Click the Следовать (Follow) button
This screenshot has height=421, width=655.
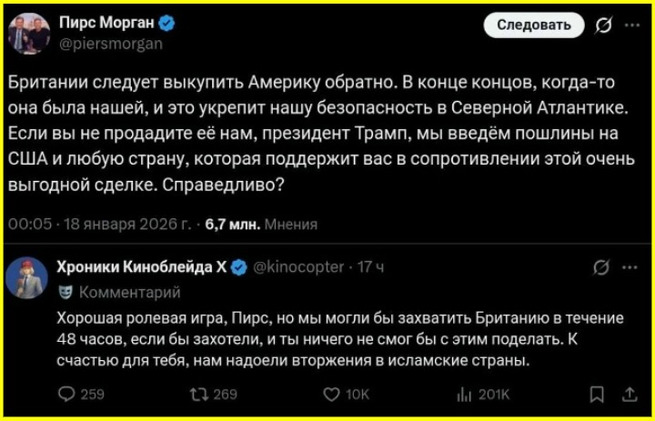[534, 25]
